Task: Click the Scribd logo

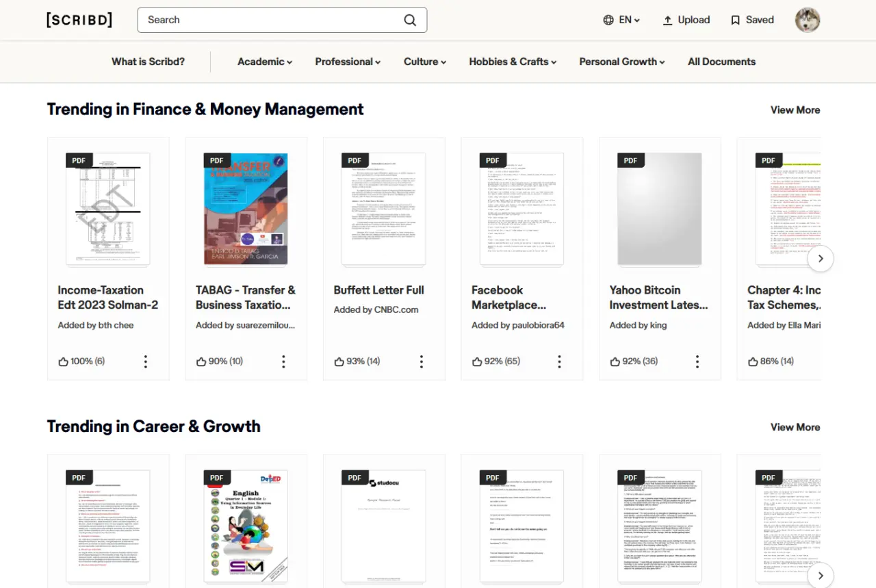Action: tap(79, 20)
